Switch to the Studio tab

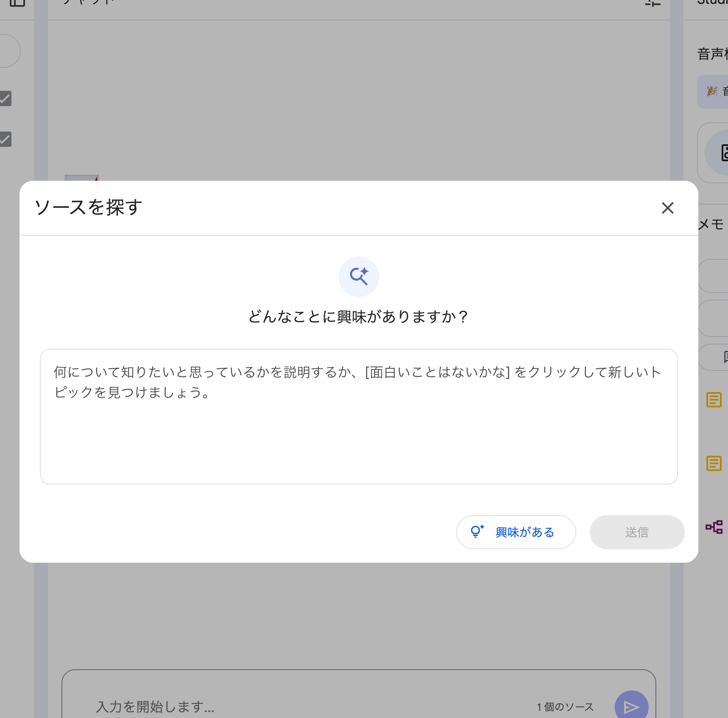(713, 3)
